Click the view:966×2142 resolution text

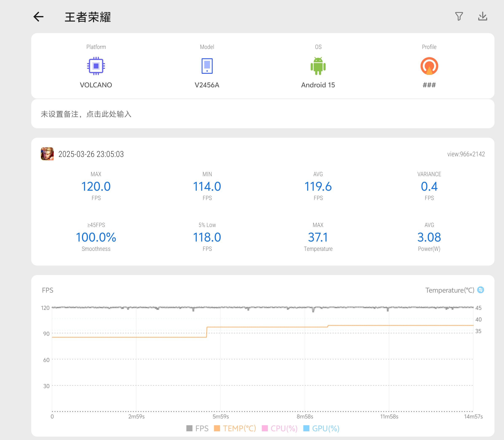tap(466, 154)
